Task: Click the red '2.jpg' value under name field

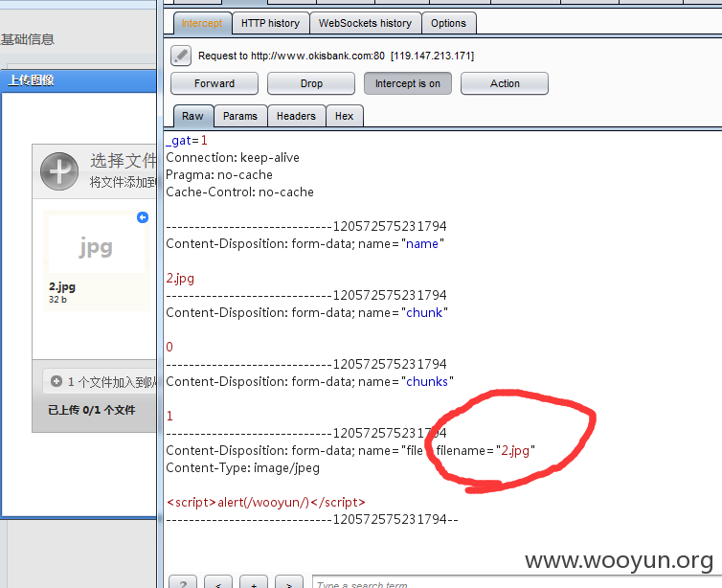Action: pyautogui.click(x=180, y=278)
